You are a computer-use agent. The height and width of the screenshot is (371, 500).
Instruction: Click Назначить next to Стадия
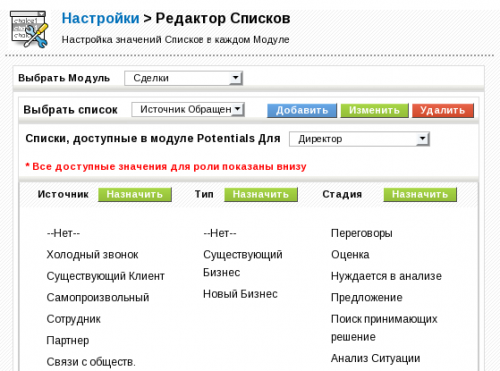[420, 194]
